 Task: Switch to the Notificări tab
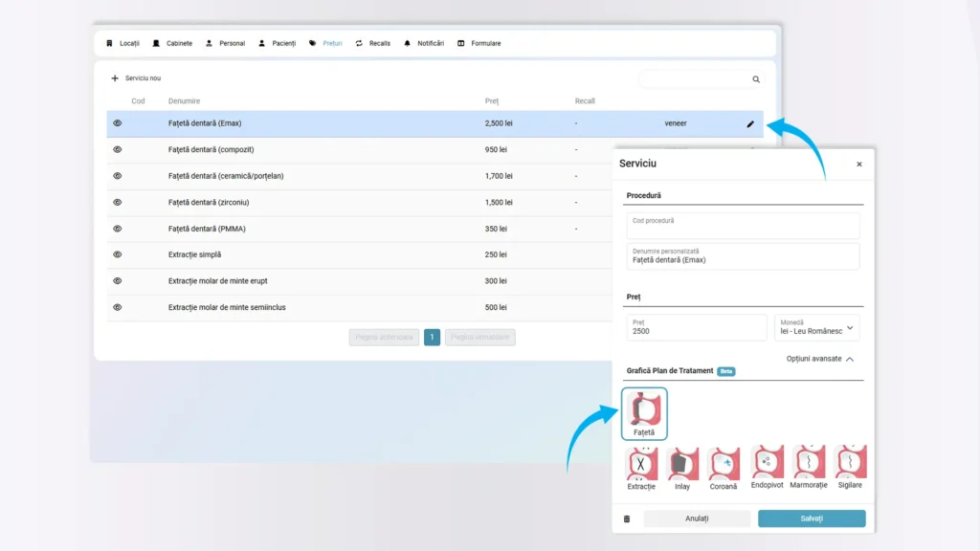(424, 43)
